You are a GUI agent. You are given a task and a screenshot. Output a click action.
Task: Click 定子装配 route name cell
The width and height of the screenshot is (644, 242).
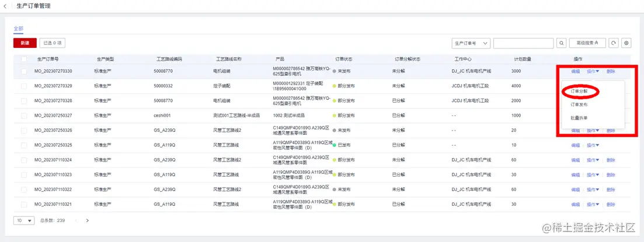tap(221, 86)
